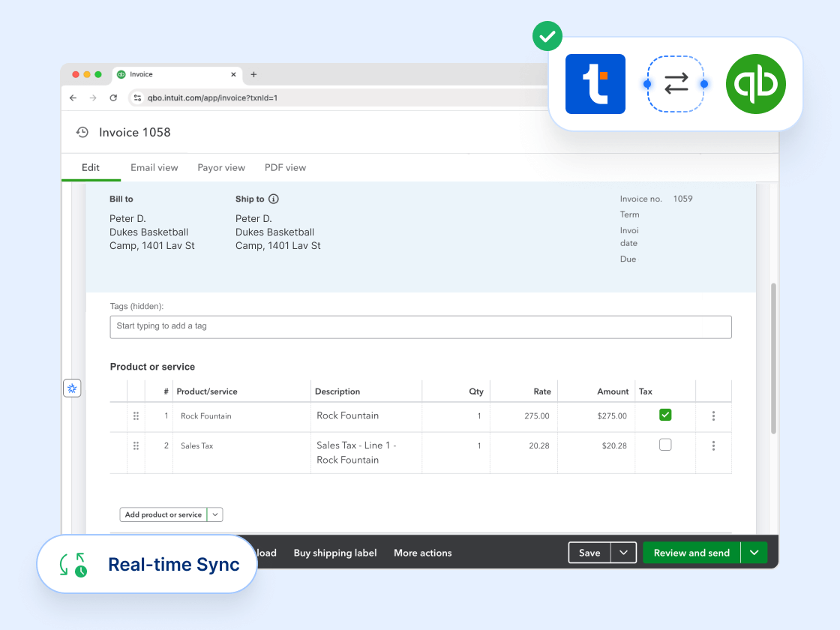
Task: Open row options for the Sales Tax line
Action: [713, 445]
